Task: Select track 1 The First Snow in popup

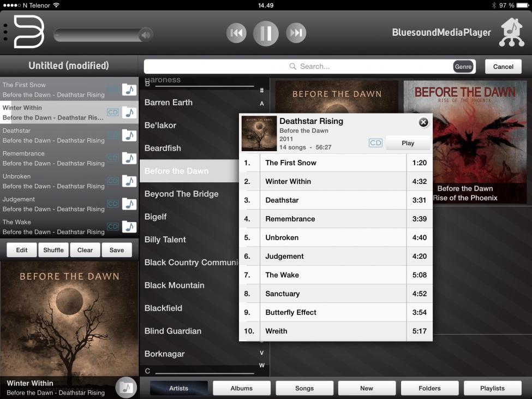Action: pos(336,163)
